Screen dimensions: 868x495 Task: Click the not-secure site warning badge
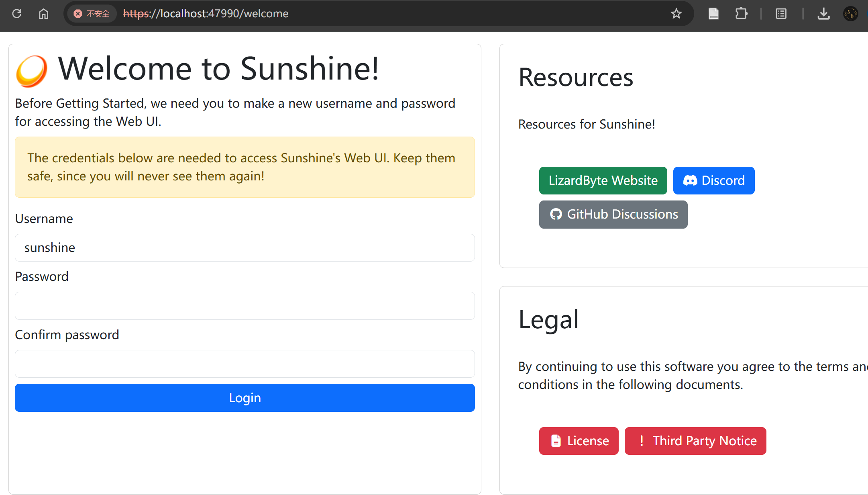pyautogui.click(x=92, y=14)
